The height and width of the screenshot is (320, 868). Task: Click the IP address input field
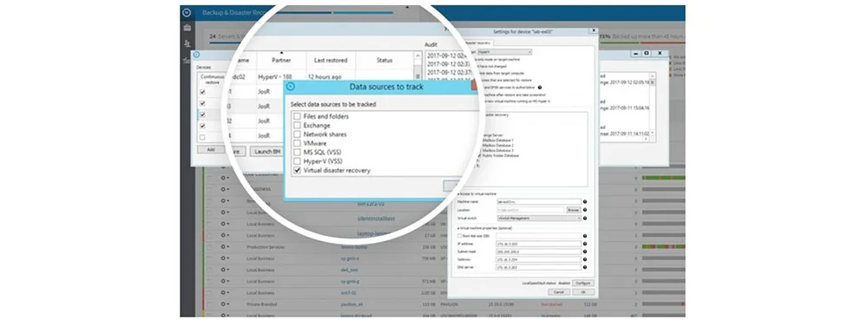click(x=539, y=244)
